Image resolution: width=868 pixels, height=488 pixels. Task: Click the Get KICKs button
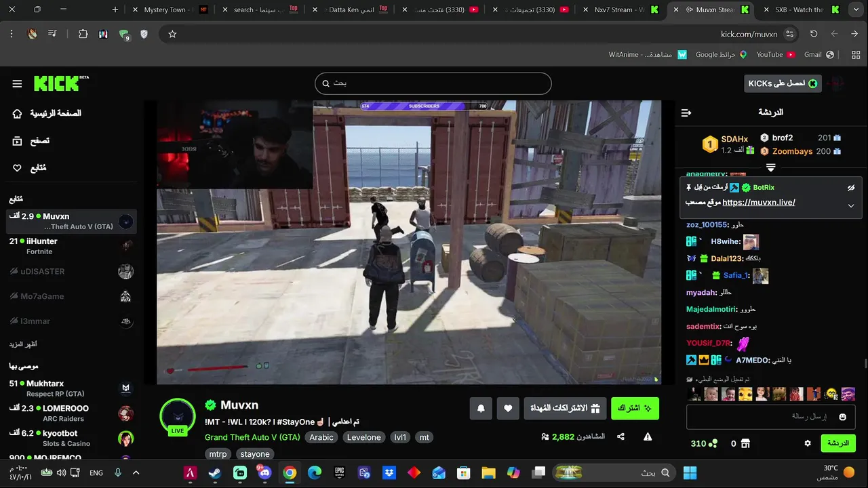pyautogui.click(x=783, y=83)
